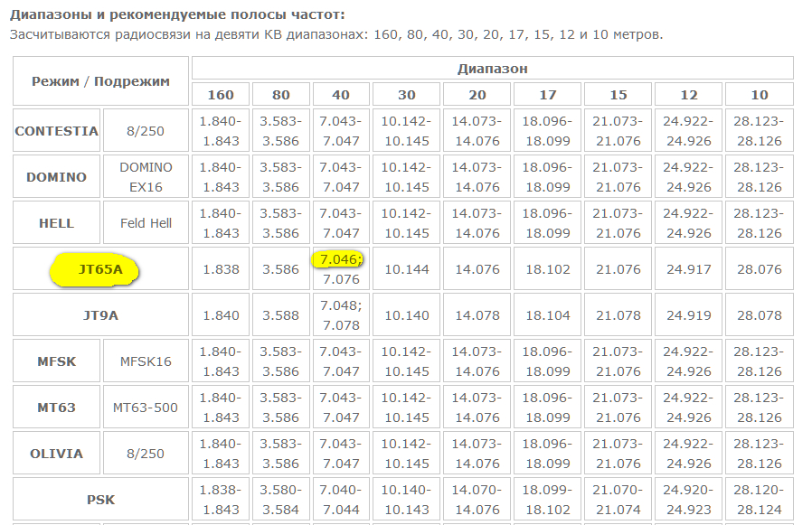Click the highlighted JT65A mode cell
812x525 pixels.
click(100, 269)
